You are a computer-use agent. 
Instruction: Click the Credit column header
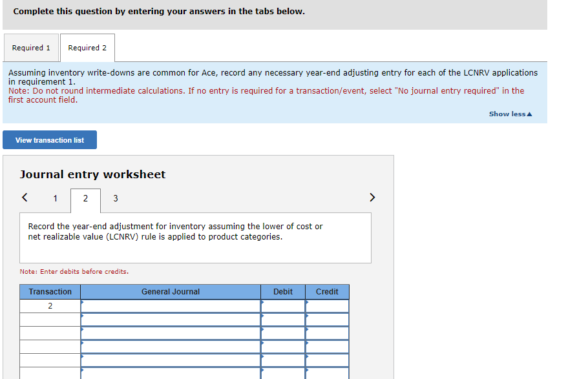pos(327,292)
